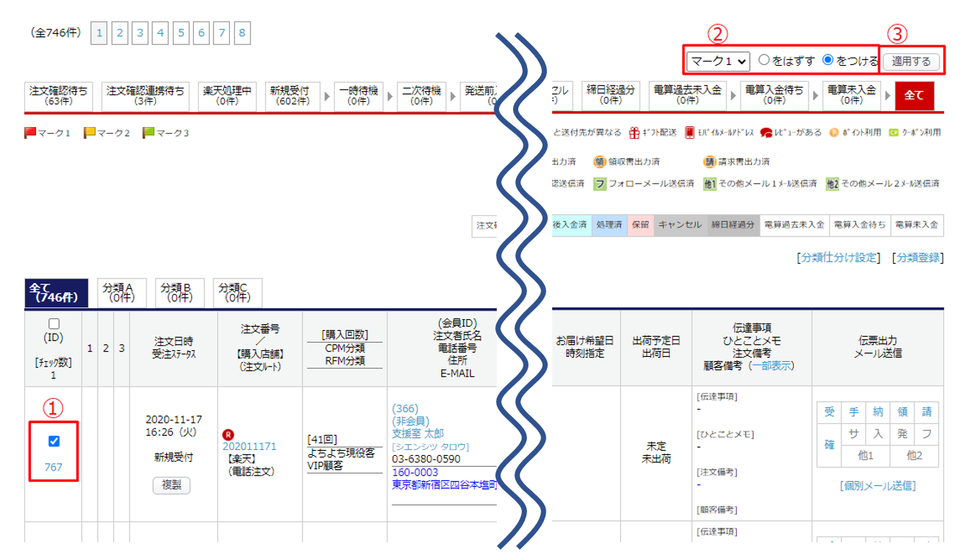The image size is (975, 560).
Task: Open the 電算過去未入金 (0件) status tab
Action: click(687, 95)
